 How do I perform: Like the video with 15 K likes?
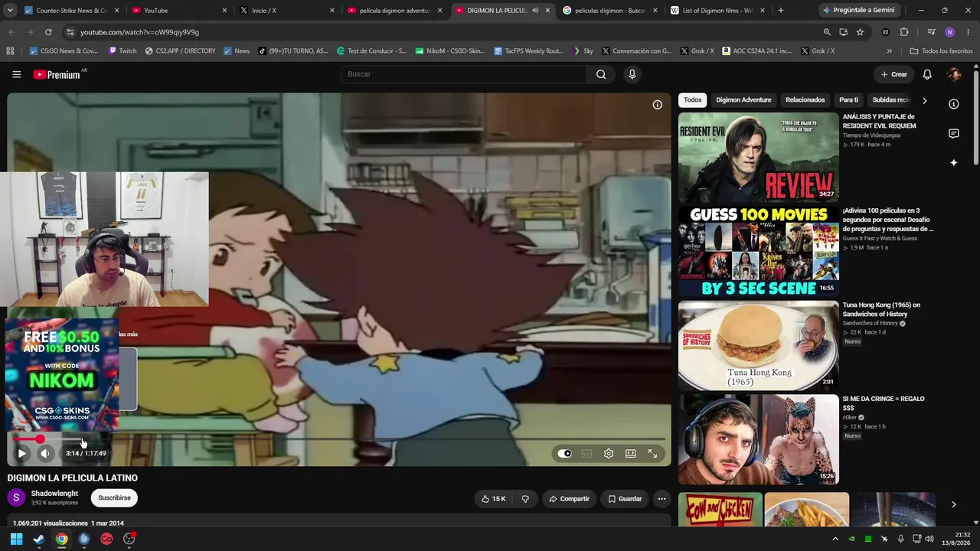[x=493, y=499]
